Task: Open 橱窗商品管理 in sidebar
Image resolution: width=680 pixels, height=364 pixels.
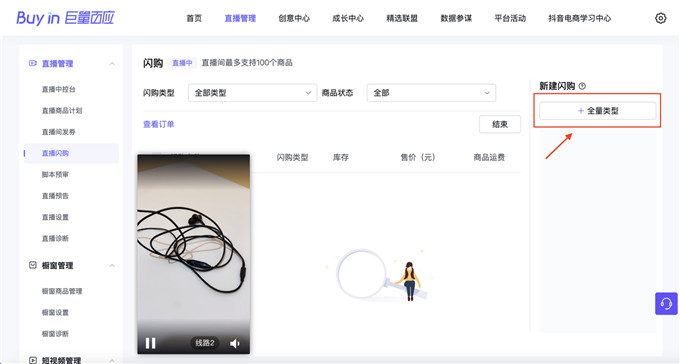Action: coord(62,291)
